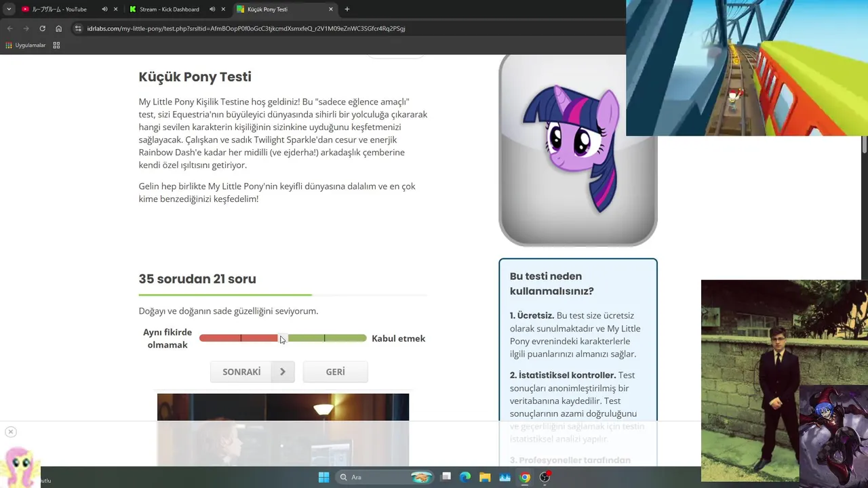This screenshot has width=868, height=488.
Task: Go forward in browser history
Action: tap(26, 28)
